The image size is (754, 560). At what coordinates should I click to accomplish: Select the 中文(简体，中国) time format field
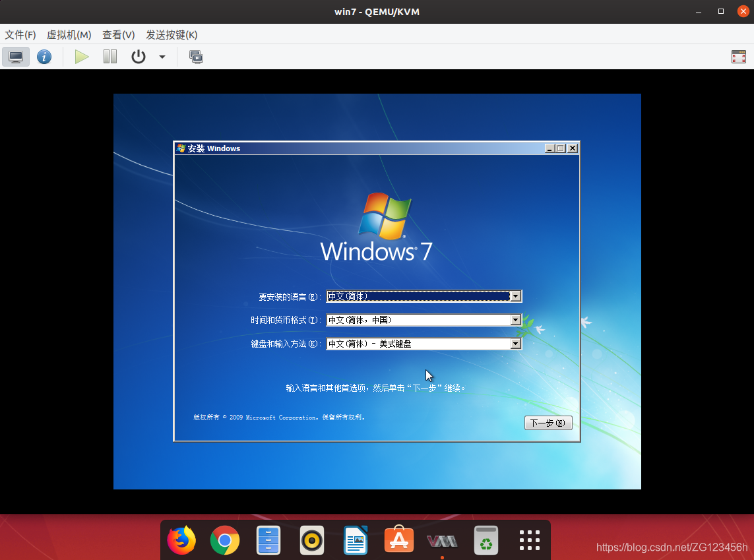(424, 320)
